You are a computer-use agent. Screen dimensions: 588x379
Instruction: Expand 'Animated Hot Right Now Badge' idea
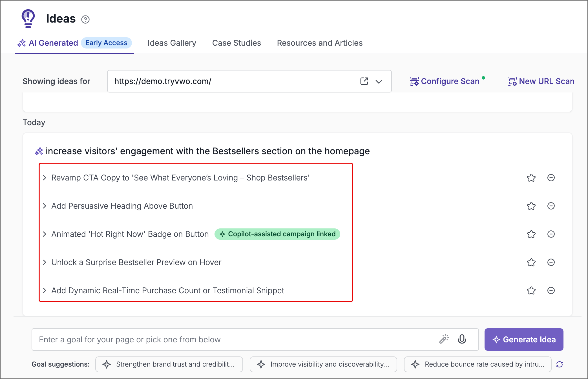coord(45,234)
